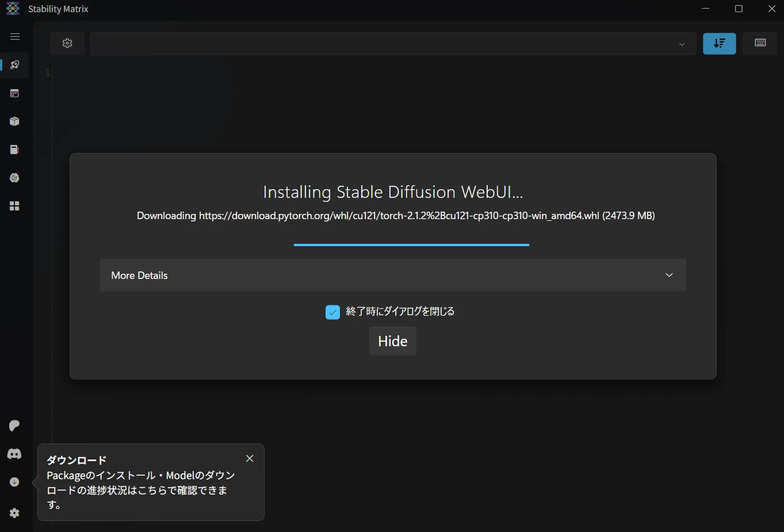
Task: Open the Output Browser grid icon
Action: coord(15,206)
